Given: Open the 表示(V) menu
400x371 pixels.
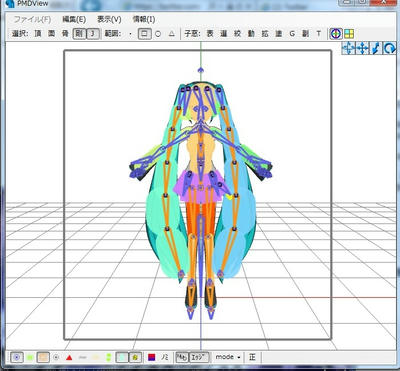Looking at the screenshot, I should click(109, 19).
